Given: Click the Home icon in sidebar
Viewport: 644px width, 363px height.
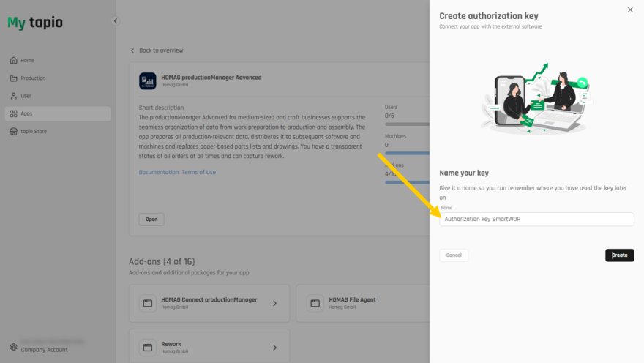Looking at the screenshot, I should [x=14, y=60].
